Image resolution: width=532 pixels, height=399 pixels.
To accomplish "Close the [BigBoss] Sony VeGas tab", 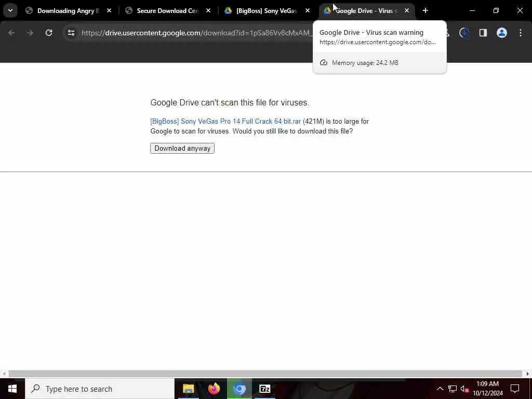I will pyautogui.click(x=308, y=11).
